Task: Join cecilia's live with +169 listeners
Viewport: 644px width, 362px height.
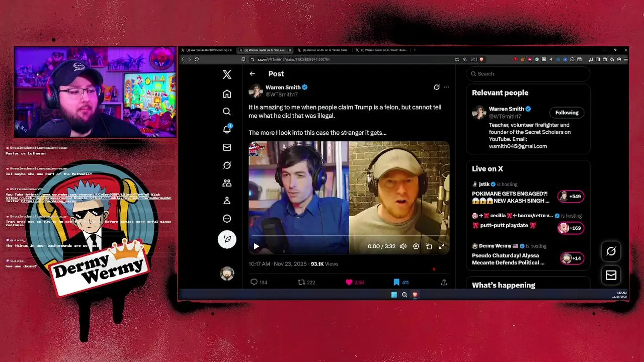Action: (571, 228)
